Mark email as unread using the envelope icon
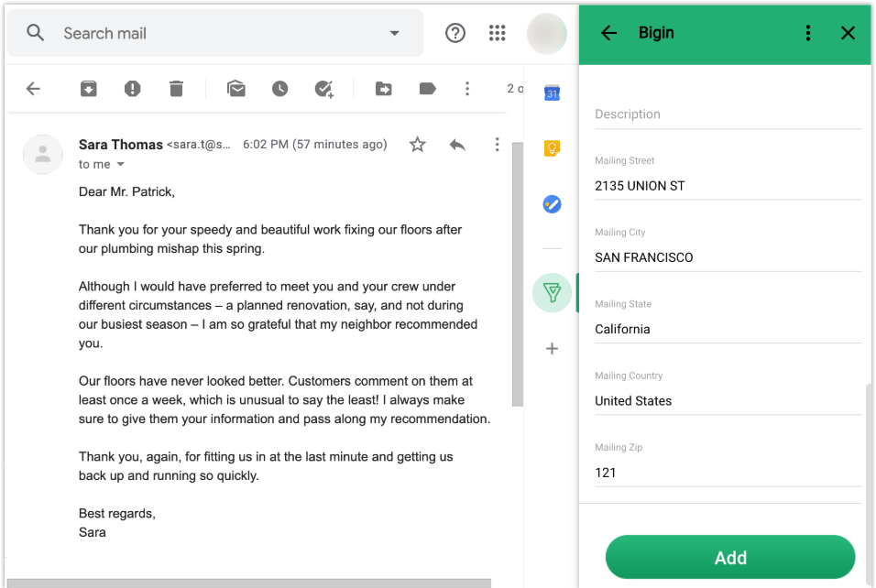 tap(236, 88)
